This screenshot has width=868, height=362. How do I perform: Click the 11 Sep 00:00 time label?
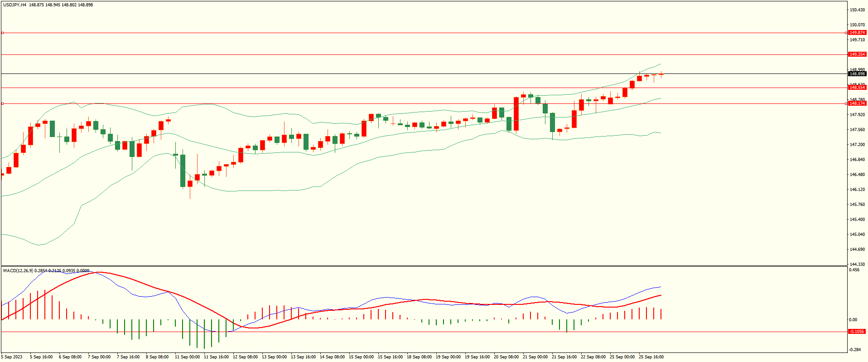click(x=187, y=357)
